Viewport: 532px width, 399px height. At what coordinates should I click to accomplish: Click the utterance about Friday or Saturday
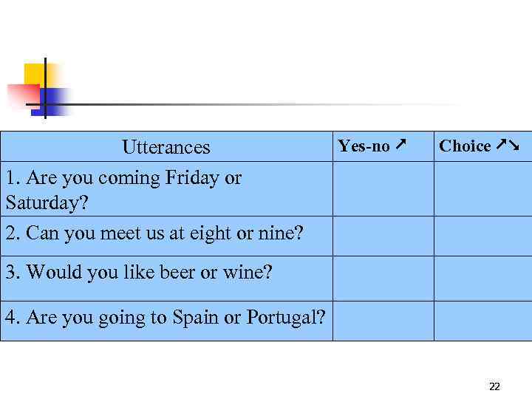click(123, 189)
